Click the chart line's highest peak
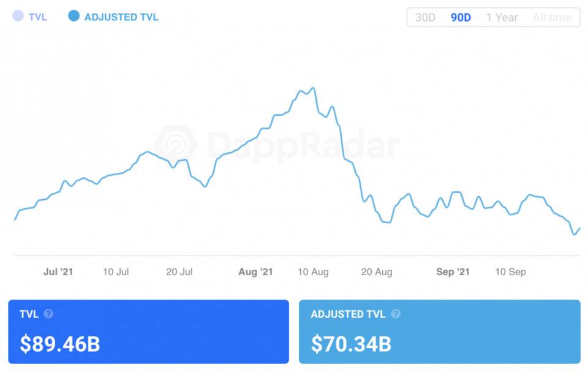The width and height of the screenshot is (588, 372). (x=314, y=88)
